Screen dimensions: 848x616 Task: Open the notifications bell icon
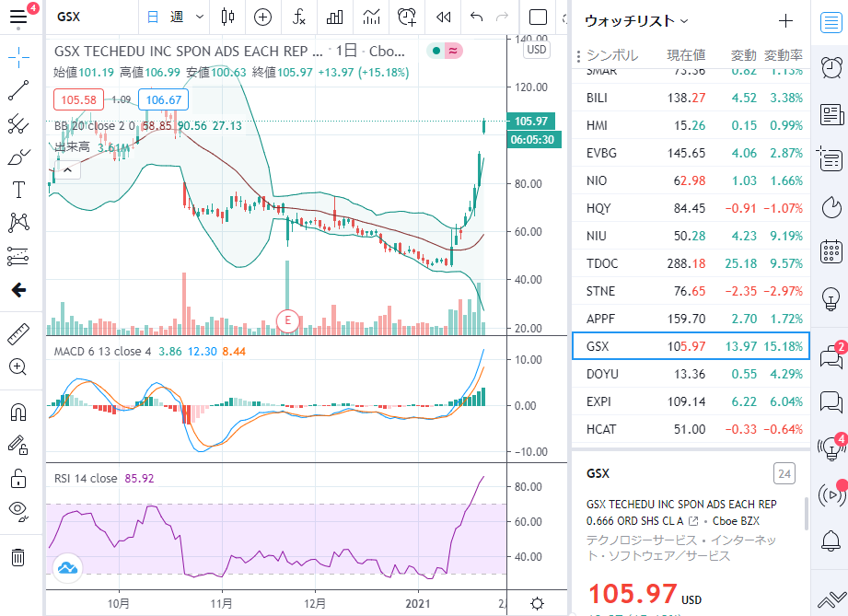click(x=831, y=540)
